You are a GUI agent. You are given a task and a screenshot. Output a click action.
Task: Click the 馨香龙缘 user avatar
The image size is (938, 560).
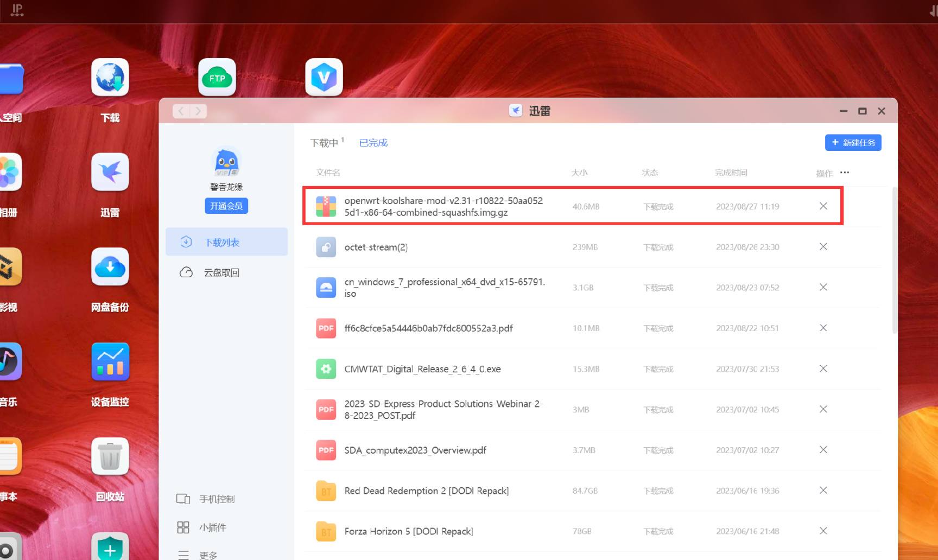226,162
